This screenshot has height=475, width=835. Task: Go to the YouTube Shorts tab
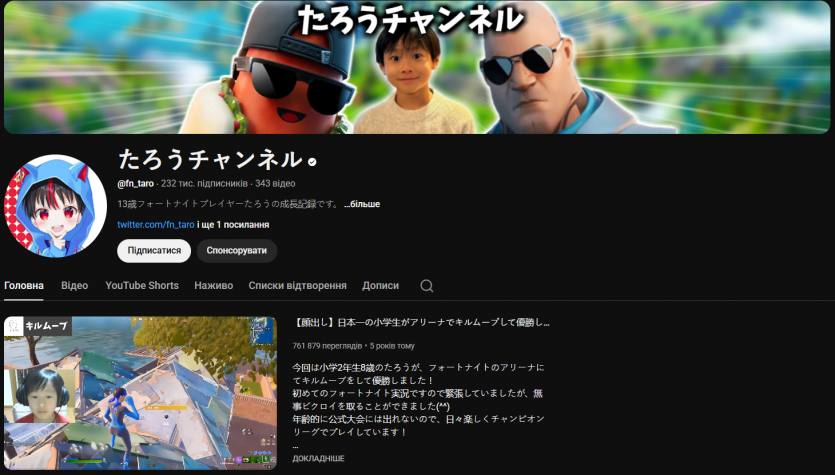click(142, 286)
